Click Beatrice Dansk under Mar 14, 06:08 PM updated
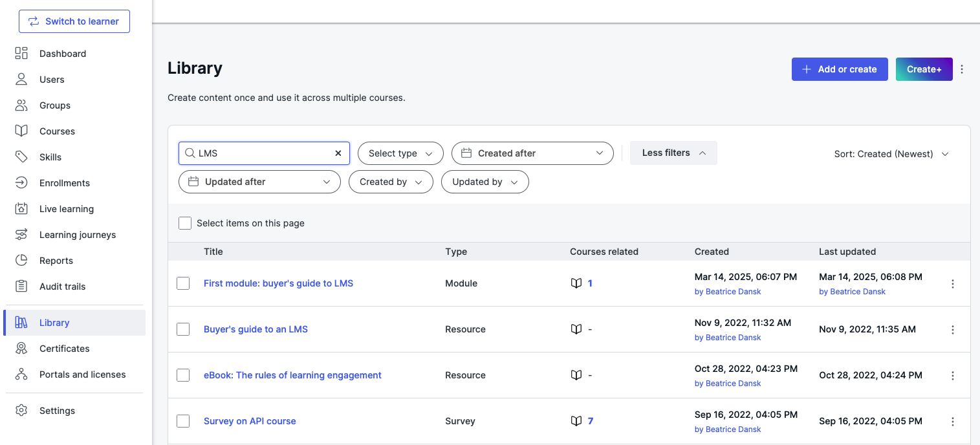 858,292
